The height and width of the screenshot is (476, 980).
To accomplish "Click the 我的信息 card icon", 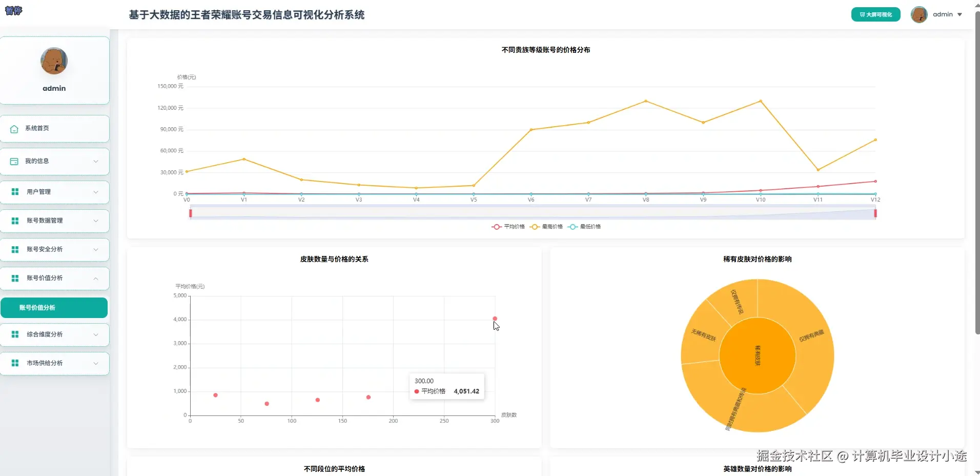I will 14,161.
